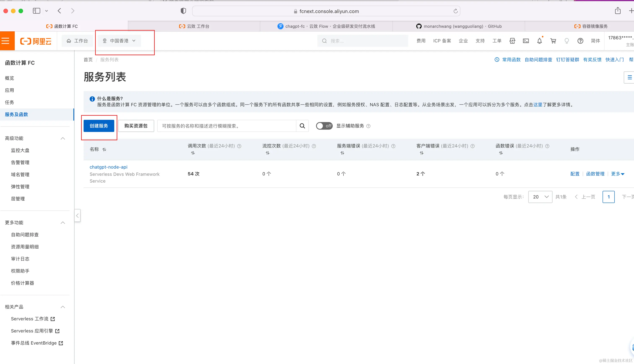Open the notifications bell icon

[539, 41]
